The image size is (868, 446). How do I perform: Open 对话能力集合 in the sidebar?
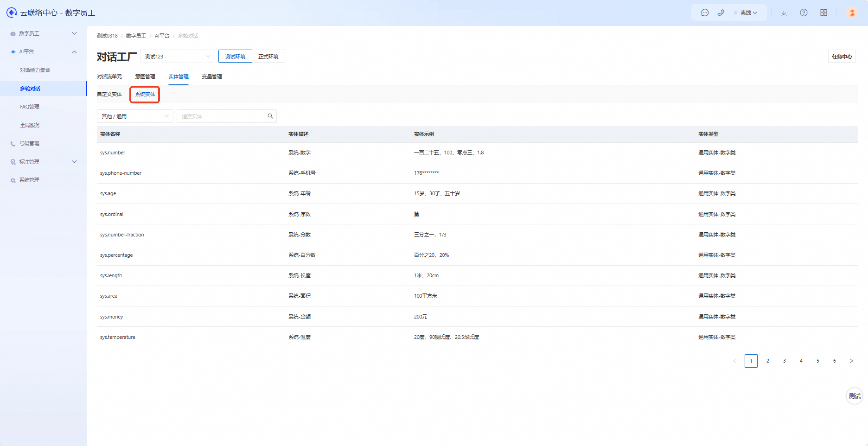[35, 70]
